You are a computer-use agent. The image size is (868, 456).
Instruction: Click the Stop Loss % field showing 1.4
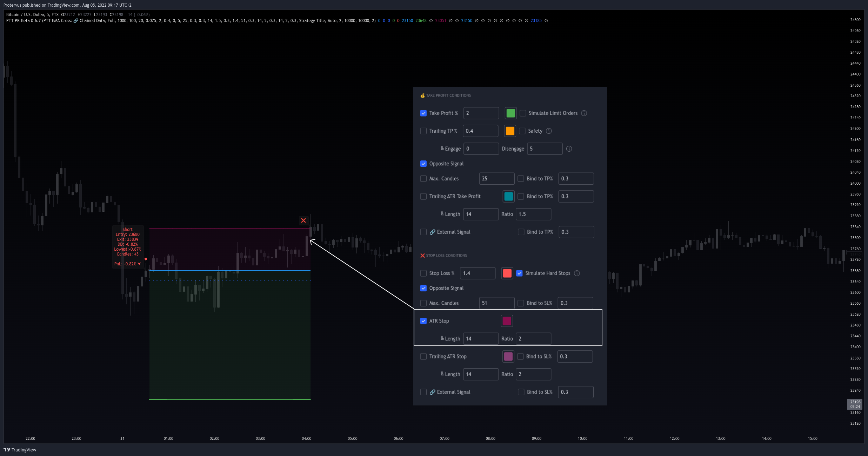pos(478,273)
